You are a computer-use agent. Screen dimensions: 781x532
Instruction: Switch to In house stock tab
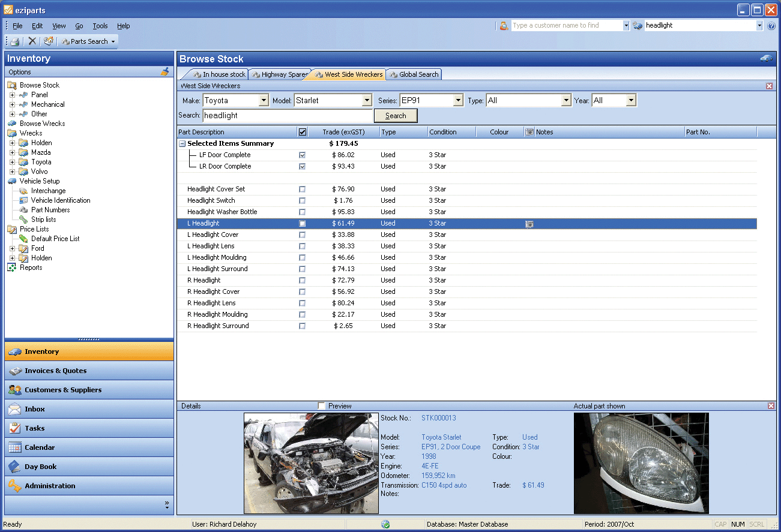click(x=219, y=74)
